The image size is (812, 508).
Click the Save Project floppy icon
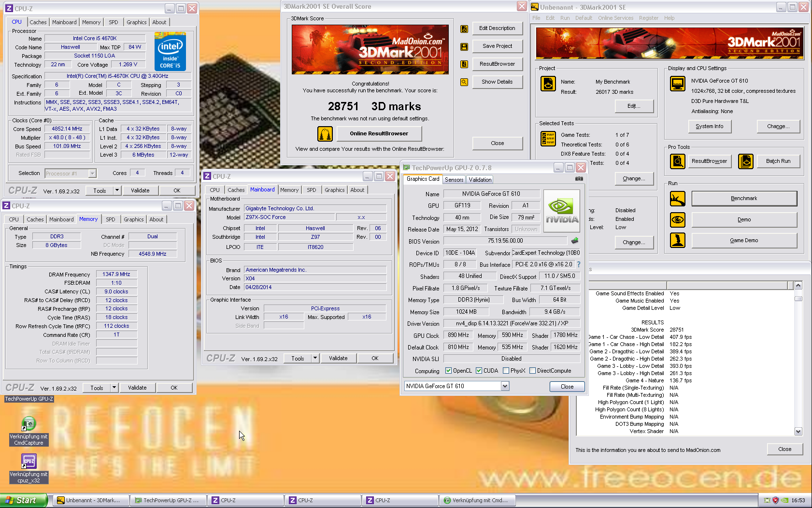coord(464,47)
